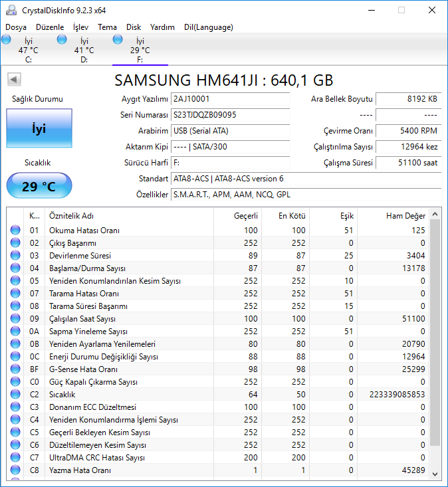Open the Dil(Language) menu

pos(209,27)
